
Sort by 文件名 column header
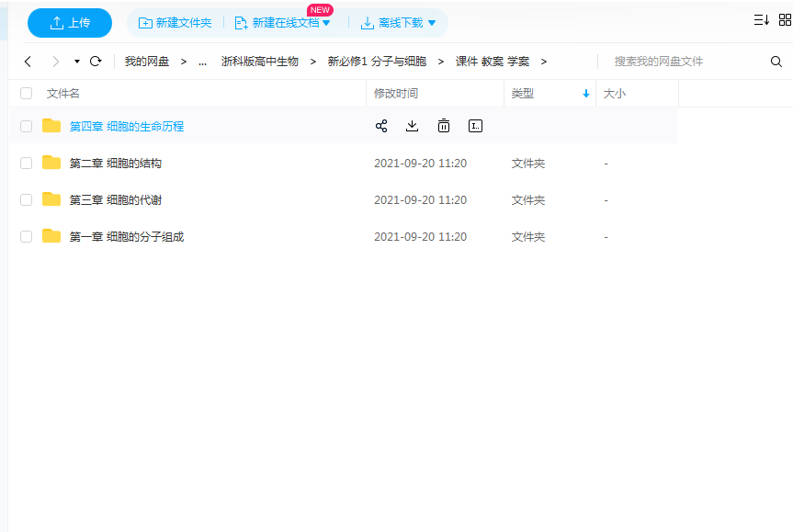[63, 94]
